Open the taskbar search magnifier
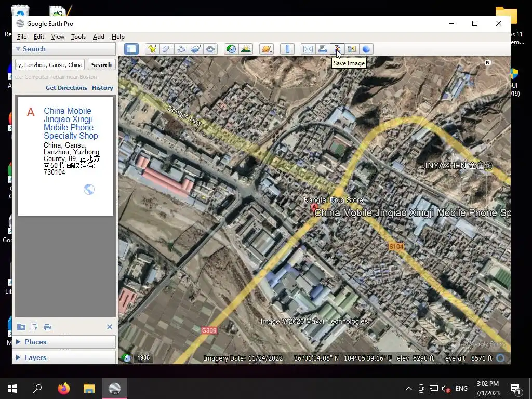The height and width of the screenshot is (399, 532). [x=37, y=389]
